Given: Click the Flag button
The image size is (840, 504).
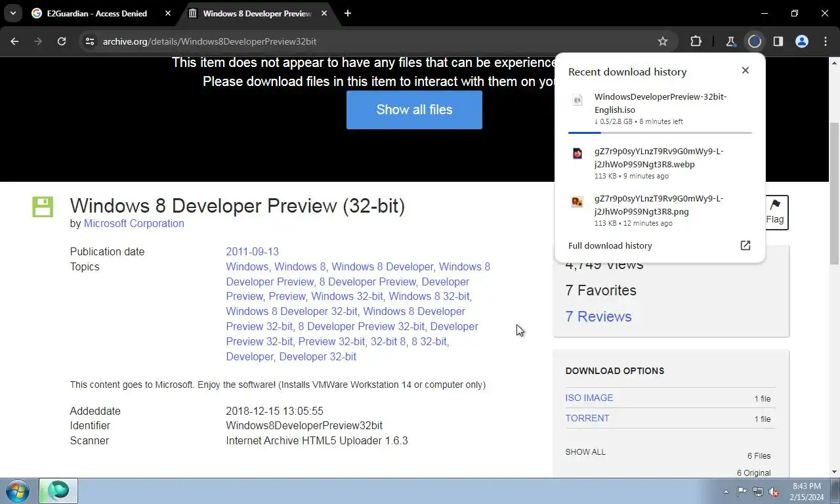Looking at the screenshot, I should (x=775, y=213).
